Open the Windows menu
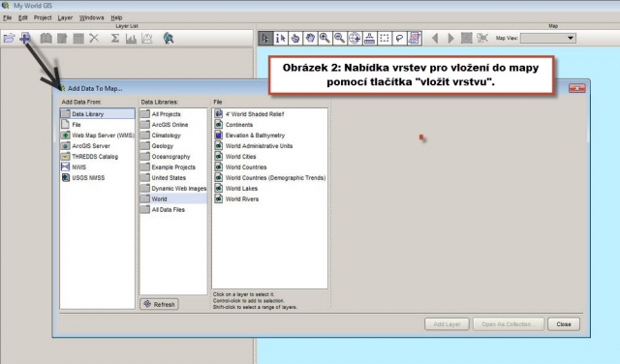Viewport: 620px width, 364px height. click(91, 17)
